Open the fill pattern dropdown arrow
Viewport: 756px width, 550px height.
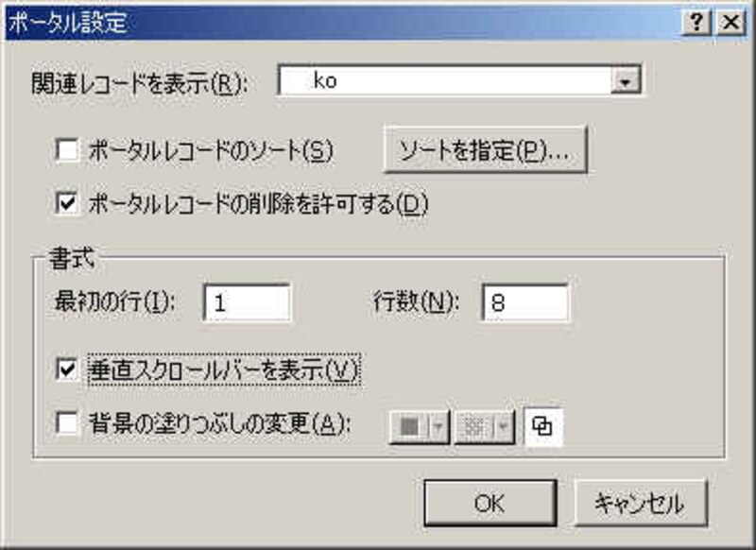[504, 426]
